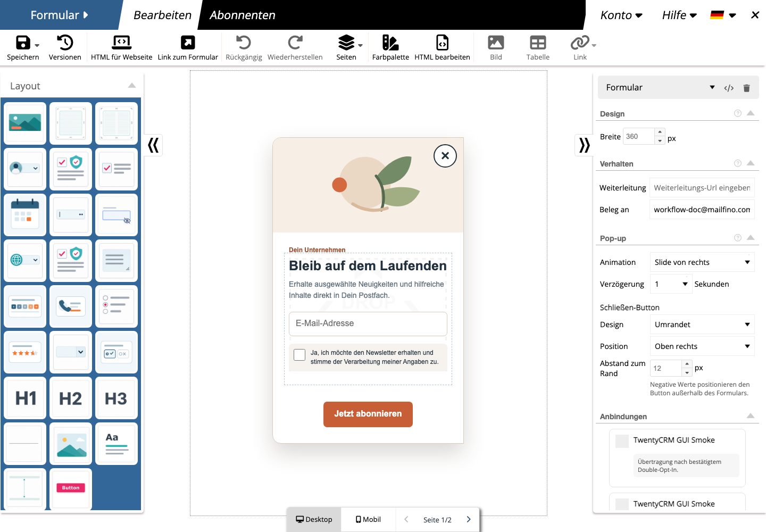
Task: Click the help icon beside Verhalten
Action: coord(738,163)
